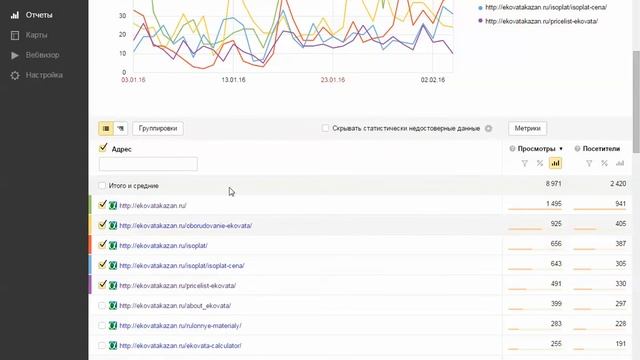Toggle percent display for Посетители
The height and width of the screenshot is (360, 640).
click(x=604, y=164)
